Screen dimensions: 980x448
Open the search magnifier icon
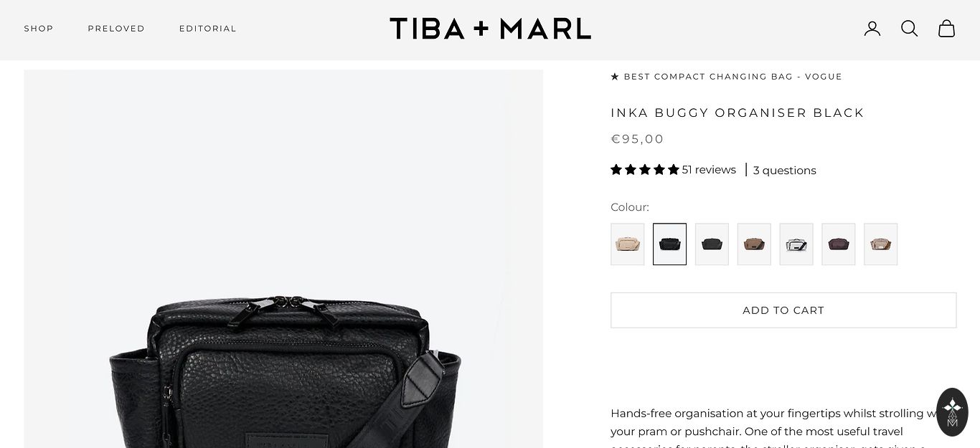point(910,29)
